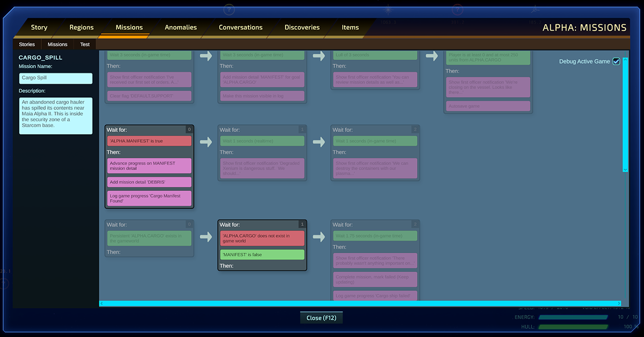Select "Log game progress 'Cargo Manifest Found'" action
Viewport: 644px width, 337px height.
(x=149, y=199)
